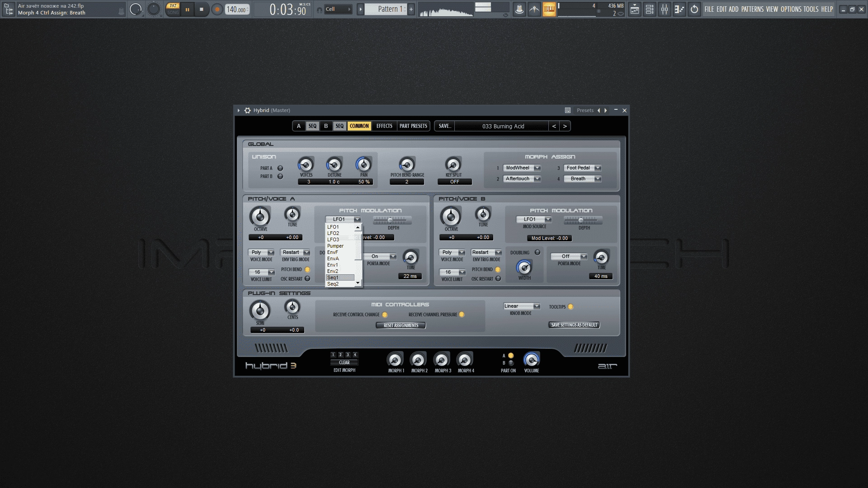Expand Hybrid window menu arrow
868x488 pixels.
click(x=239, y=110)
